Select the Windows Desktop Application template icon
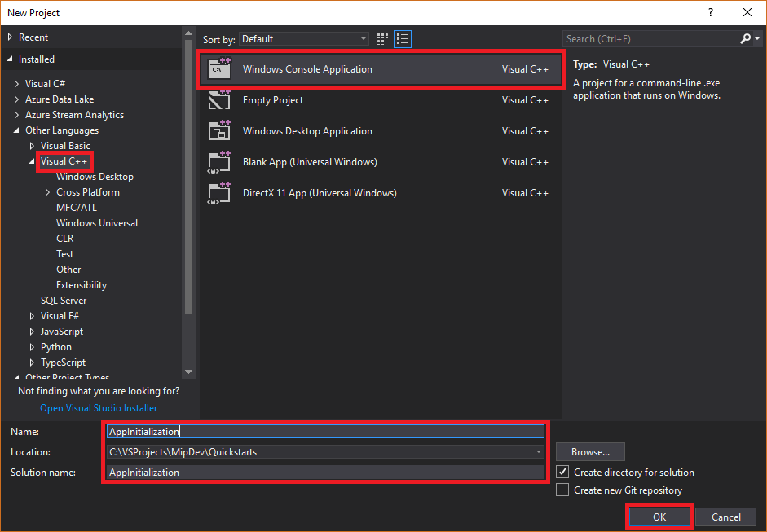767x532 pixels. point(219,130)
